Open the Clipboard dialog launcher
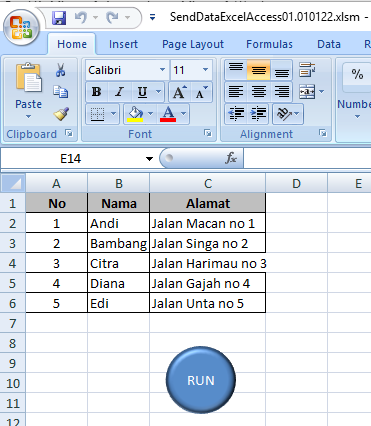The width and height of the screenshot is (371, 426). tap(69, 134)
